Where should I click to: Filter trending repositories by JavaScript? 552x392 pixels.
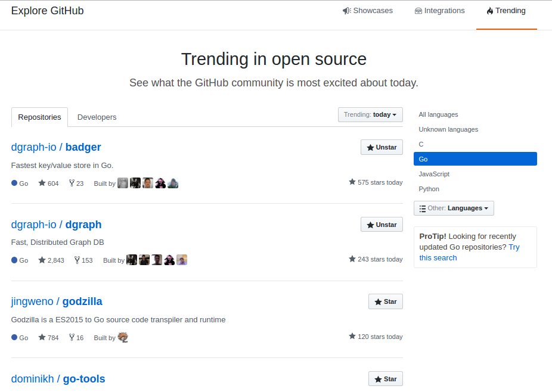click(434, 174)
